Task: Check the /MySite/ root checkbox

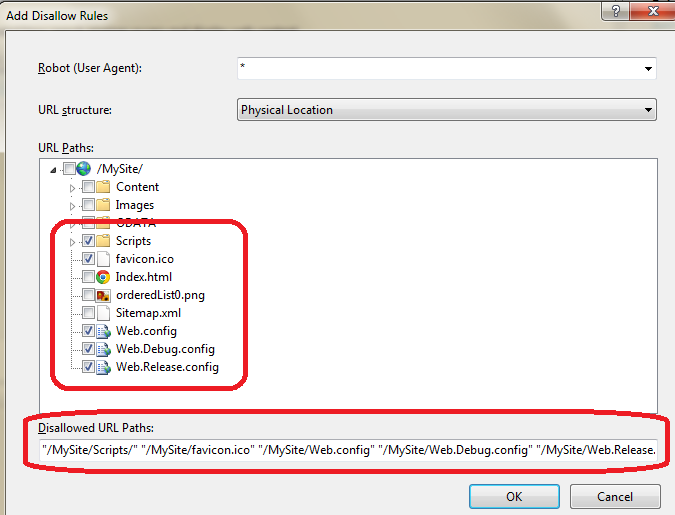Action: (69, 169)
